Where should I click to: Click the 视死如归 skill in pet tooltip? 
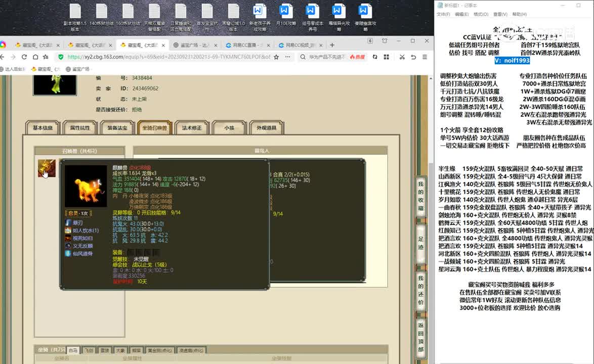[82, 239]
